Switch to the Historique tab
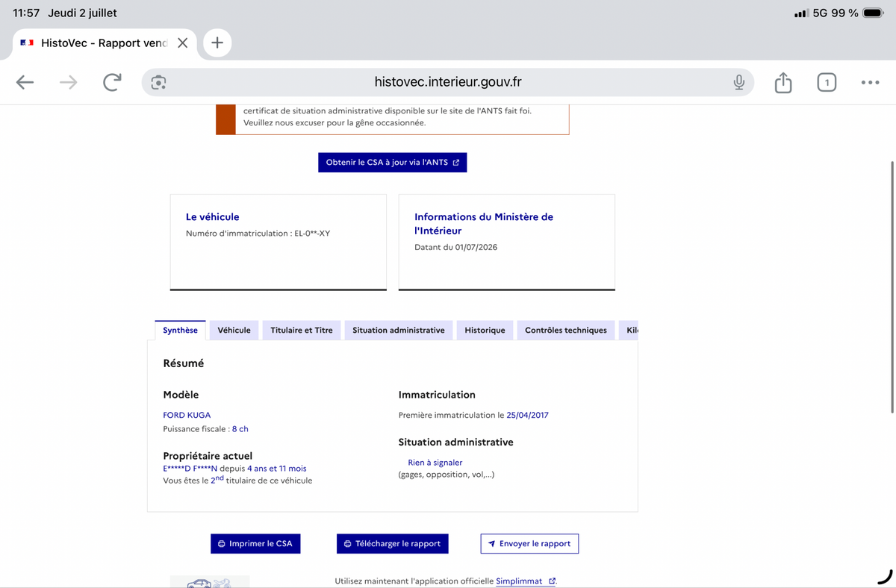The width and height of the screenshot is (896, 588). tap(485, 330)
